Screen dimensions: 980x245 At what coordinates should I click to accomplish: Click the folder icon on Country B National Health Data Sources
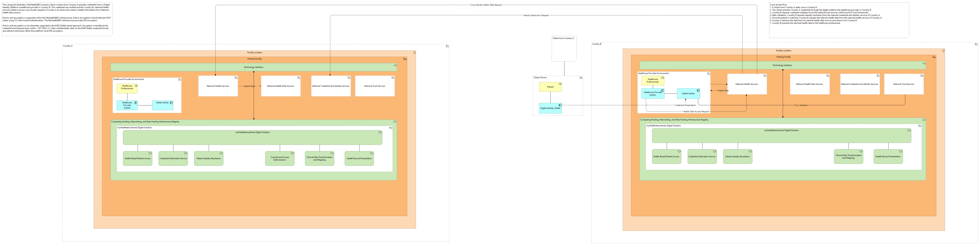pos(828,76)
